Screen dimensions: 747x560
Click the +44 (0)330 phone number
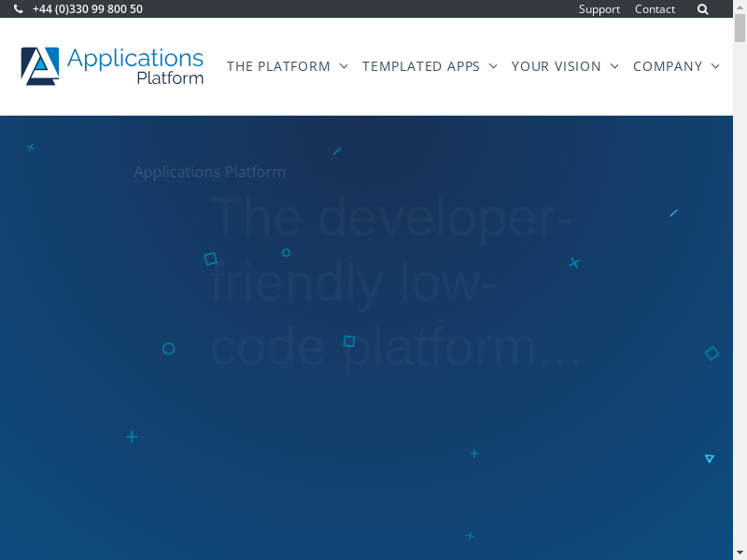click(x=87, y=9)
